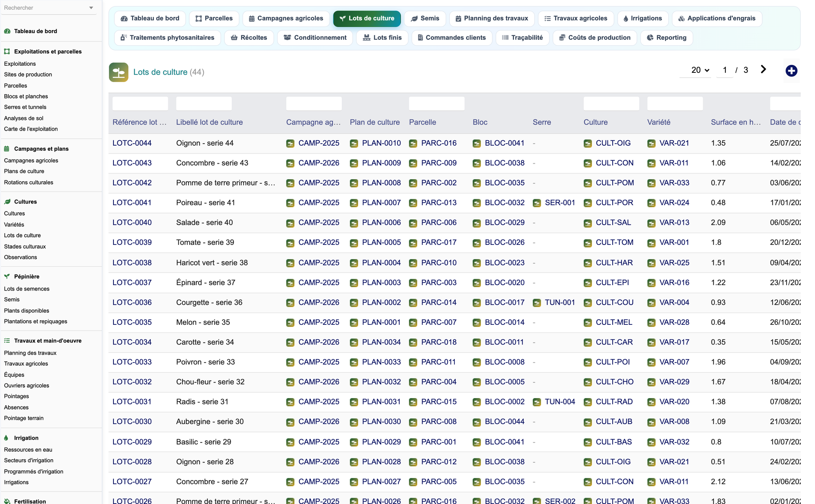
Task: Go to next page with the chevron arrow
Action: 763,69
